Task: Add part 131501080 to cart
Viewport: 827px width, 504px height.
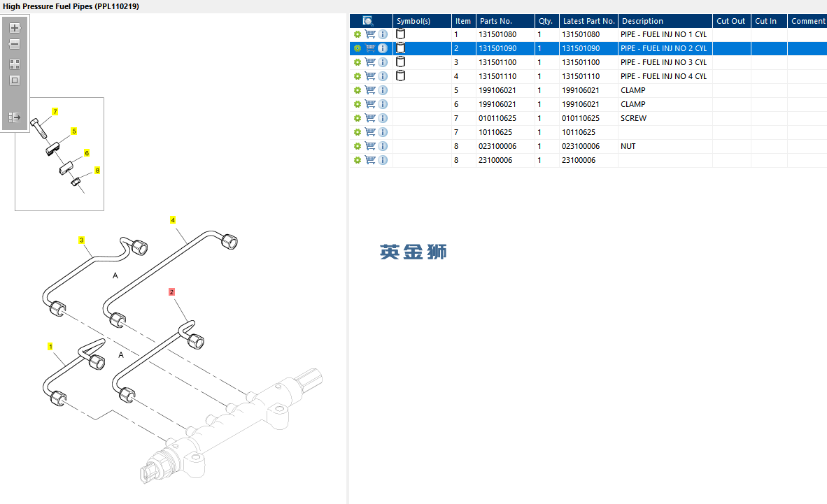Action: pyautogui.click(x=370, y=34)
